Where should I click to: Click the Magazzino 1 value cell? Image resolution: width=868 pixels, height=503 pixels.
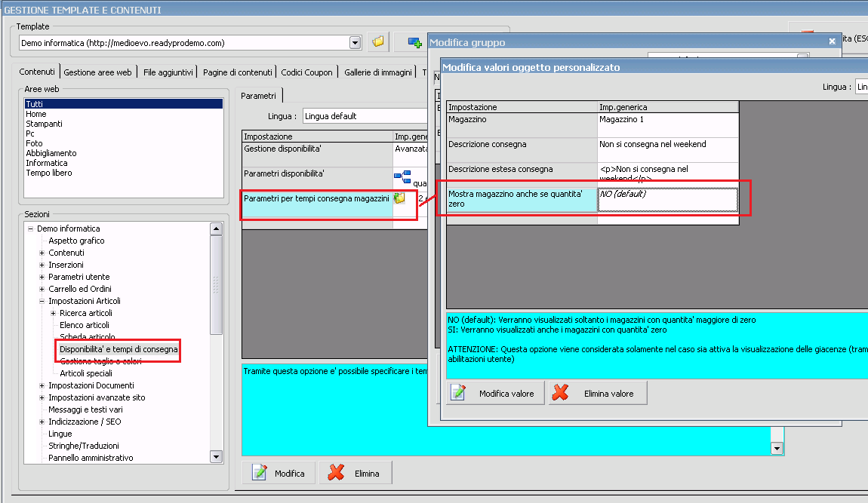point(668,125)
